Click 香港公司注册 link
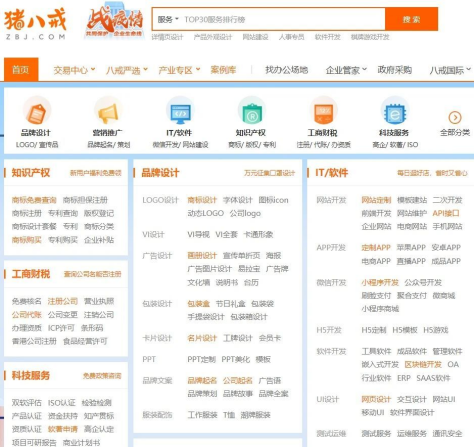This screenshot has width=475, height=447. click(34, 341)
